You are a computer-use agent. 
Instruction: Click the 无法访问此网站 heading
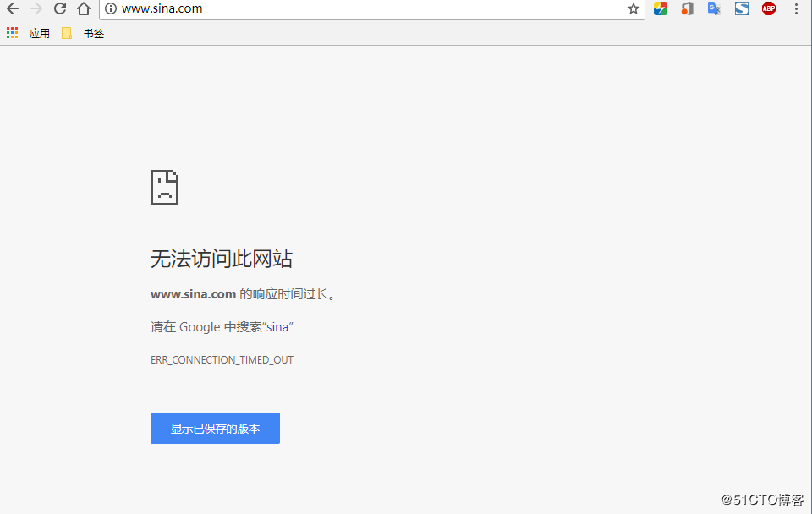point(222,259)
